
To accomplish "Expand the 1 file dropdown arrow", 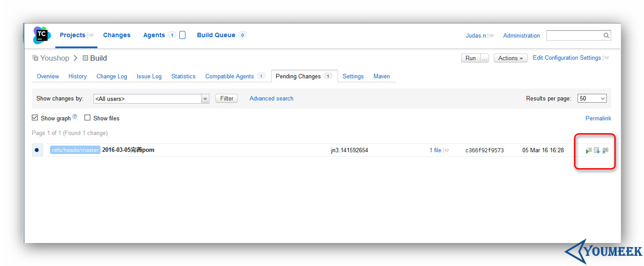I will [x=447, y=150].
